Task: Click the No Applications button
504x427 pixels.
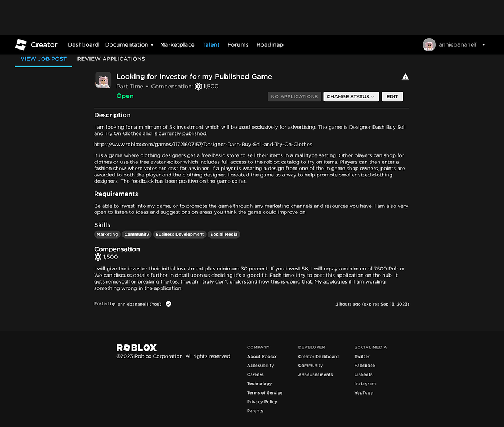Action: 294,97
